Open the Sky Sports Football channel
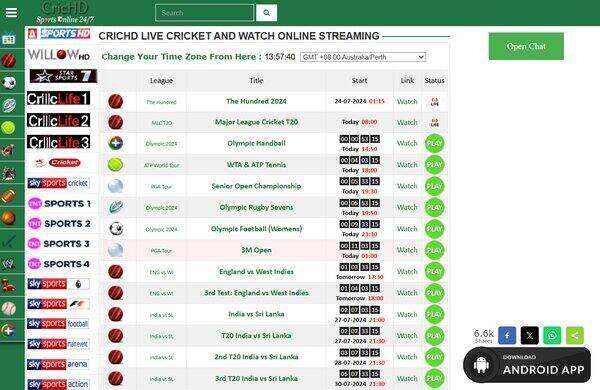 (58, 324)
